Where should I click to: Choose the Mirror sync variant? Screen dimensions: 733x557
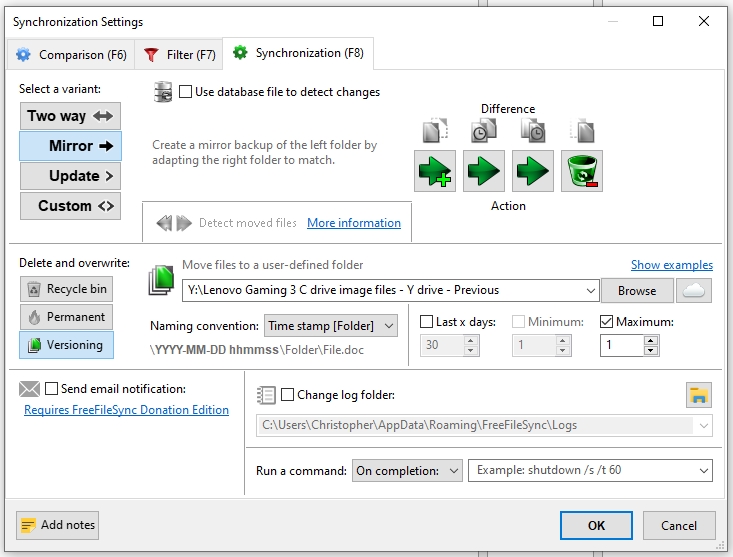click(70, 146)
